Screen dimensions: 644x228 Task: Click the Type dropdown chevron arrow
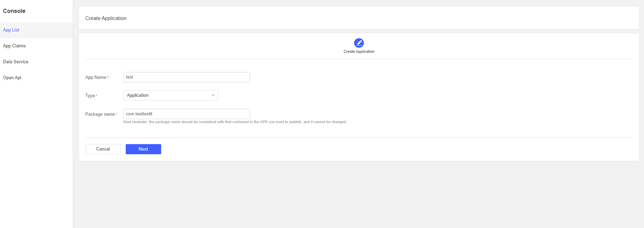pyautogui.click(x=213, y=95)
